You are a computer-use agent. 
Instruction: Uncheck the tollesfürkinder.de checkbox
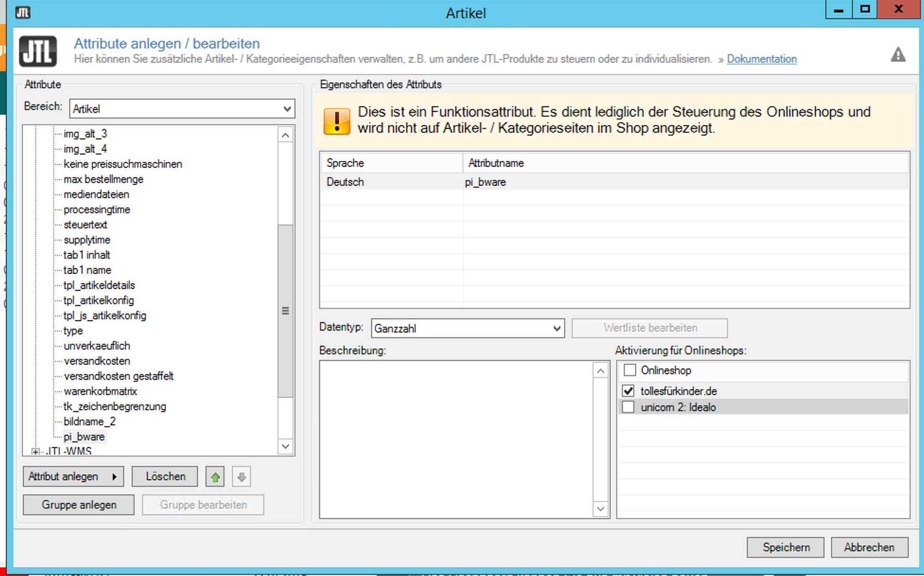click(x=628, y=391)
